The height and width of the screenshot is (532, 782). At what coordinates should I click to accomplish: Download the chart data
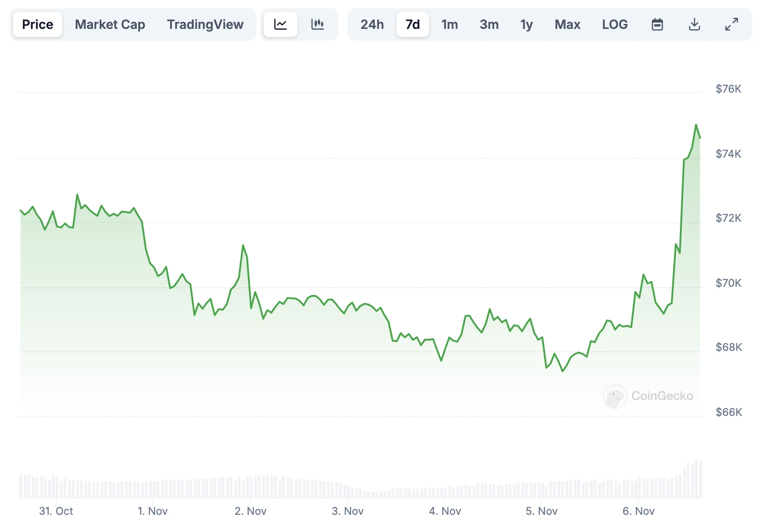tap(694, 24)
